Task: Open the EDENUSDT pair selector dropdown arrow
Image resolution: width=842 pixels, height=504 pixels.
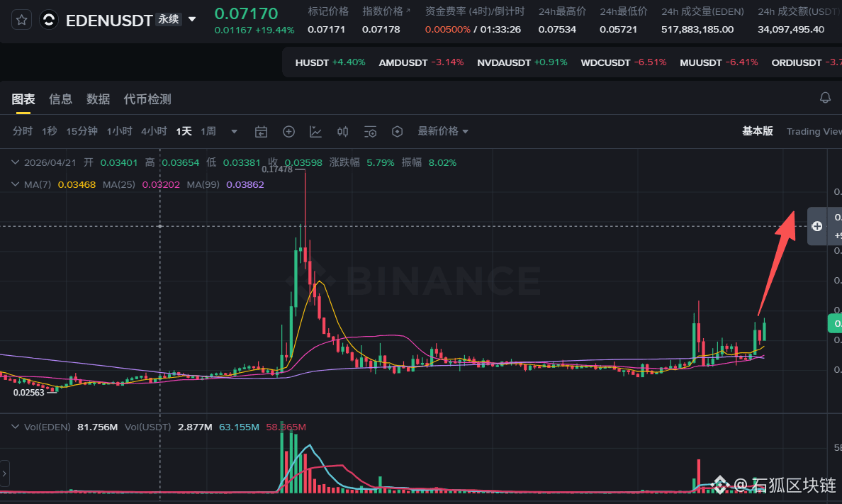Action: pos(191,19)
